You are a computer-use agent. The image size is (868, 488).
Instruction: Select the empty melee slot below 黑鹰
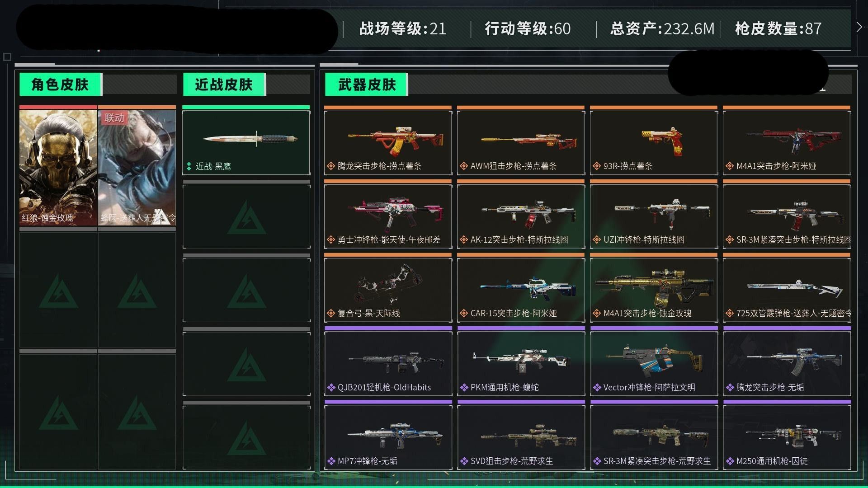coord(246,216)
